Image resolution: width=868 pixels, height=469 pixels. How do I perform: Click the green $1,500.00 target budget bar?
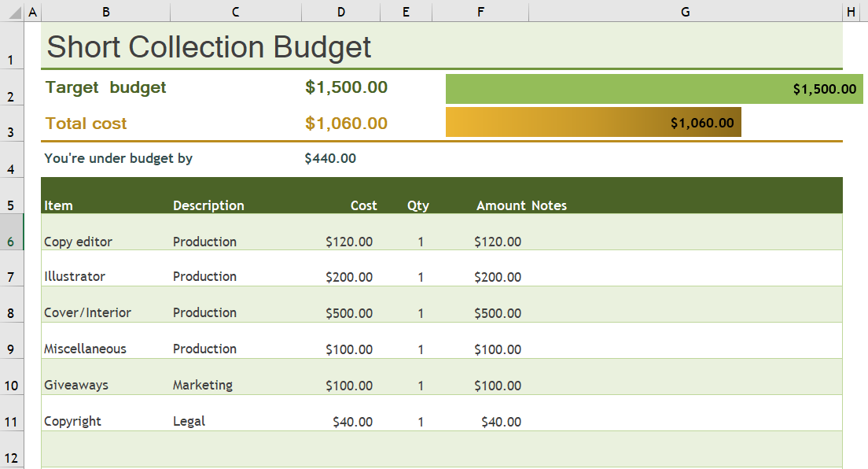pos(653,89)
